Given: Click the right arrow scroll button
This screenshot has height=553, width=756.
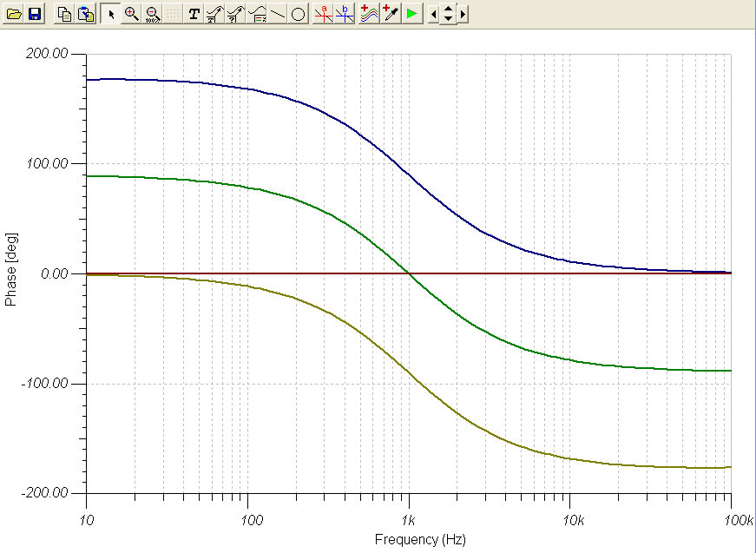Looking at the screenshot, I should [463, 14].
